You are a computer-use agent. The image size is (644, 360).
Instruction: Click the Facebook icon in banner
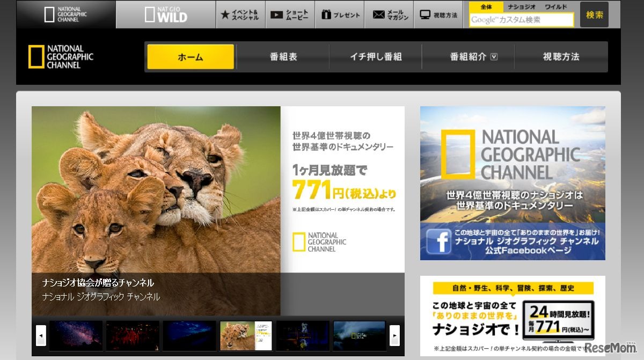pos(439,241)
